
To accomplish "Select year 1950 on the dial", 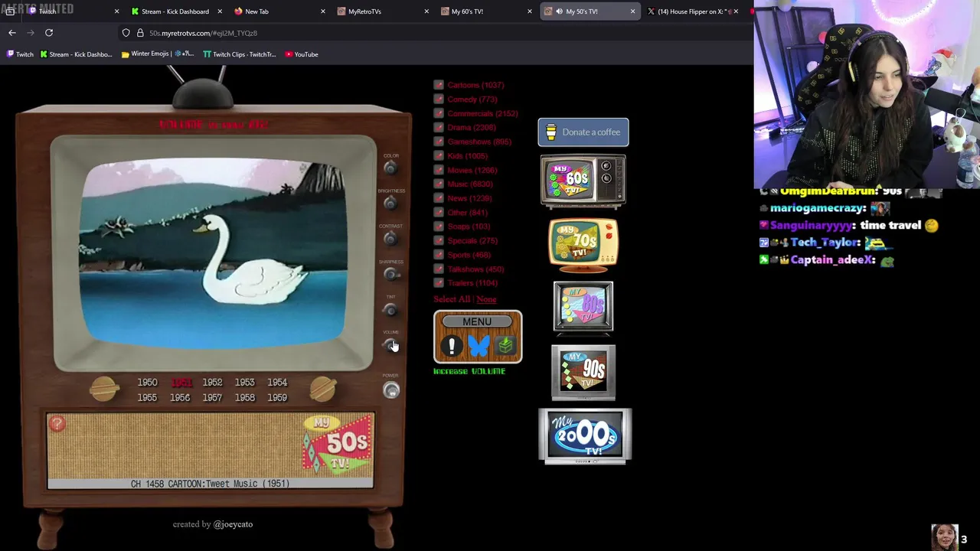I will coord(147,382).
